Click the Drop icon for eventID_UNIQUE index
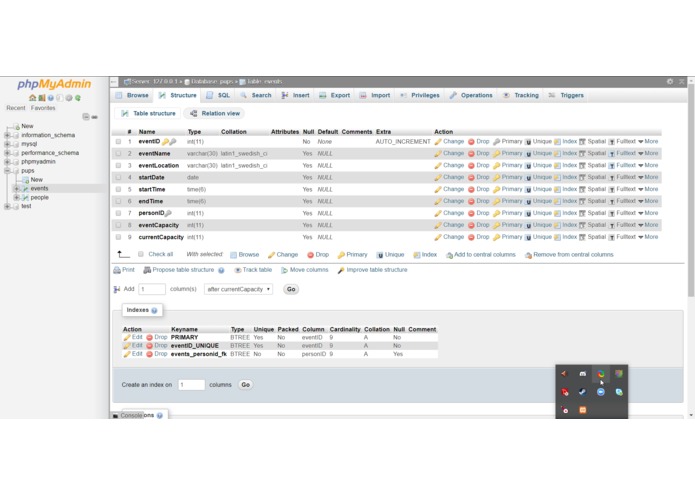Viewport: 695px width, 494px height. pos(149,346)
